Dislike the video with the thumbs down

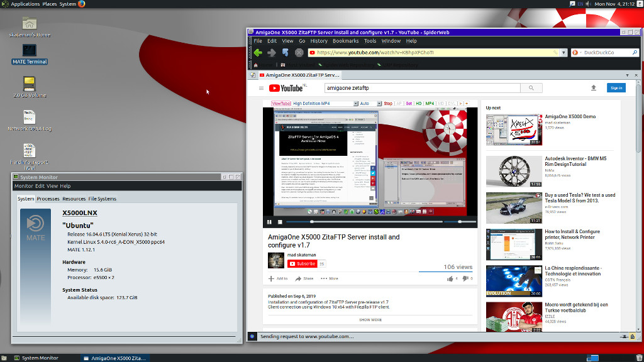465,278
